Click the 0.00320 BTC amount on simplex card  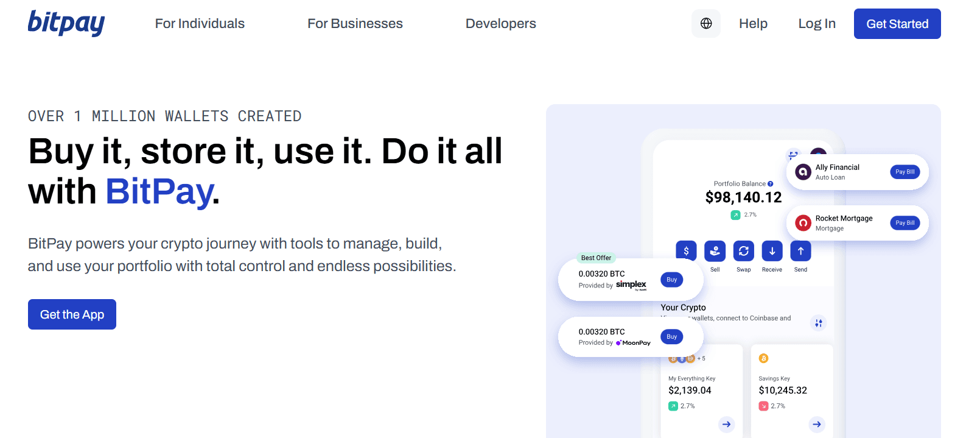pyautogui.click(x=601, y=274)
